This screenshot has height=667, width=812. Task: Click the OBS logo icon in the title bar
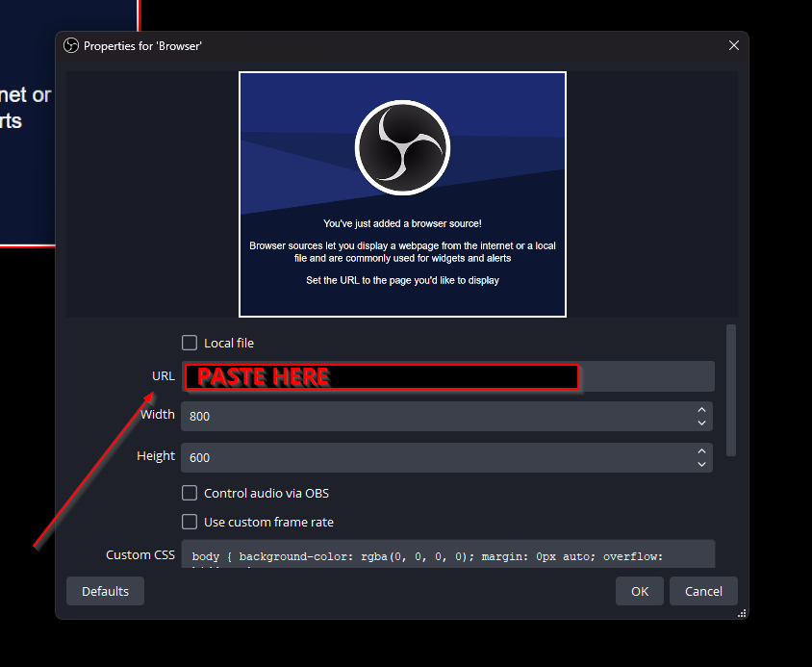[x=71, y=44]
